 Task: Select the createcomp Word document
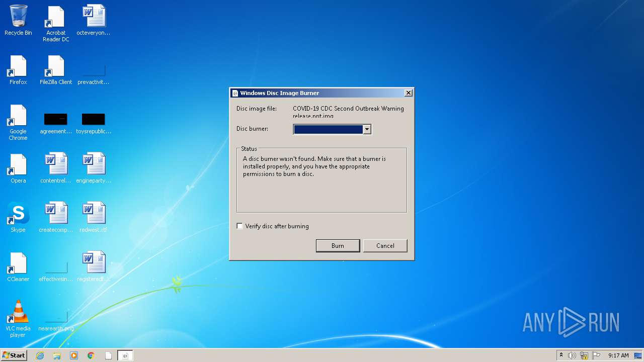56,218
